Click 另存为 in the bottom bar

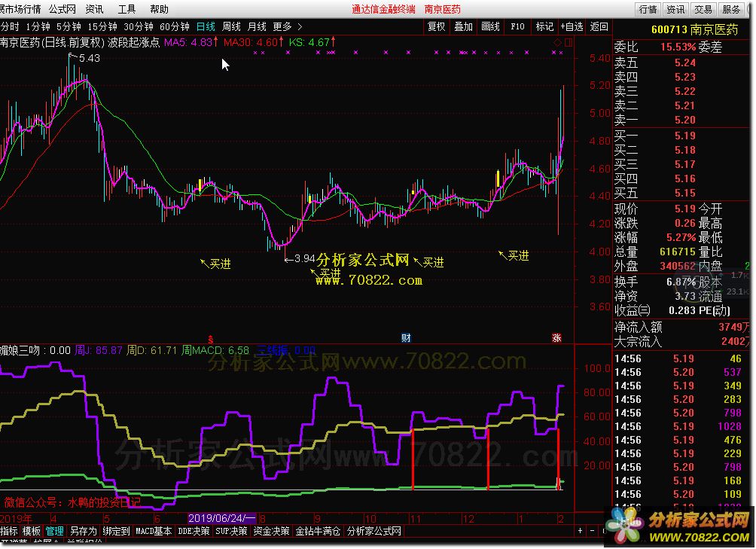(84, 531)
